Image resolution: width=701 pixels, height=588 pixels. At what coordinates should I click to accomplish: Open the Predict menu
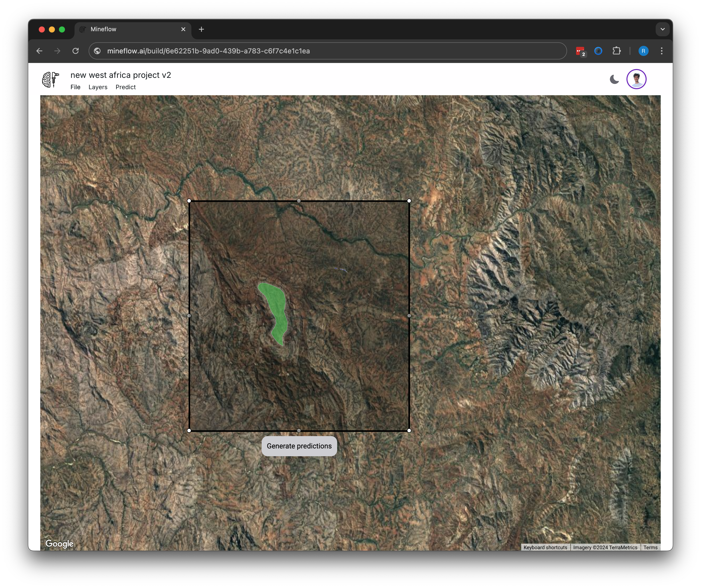(x=125, y=87)
